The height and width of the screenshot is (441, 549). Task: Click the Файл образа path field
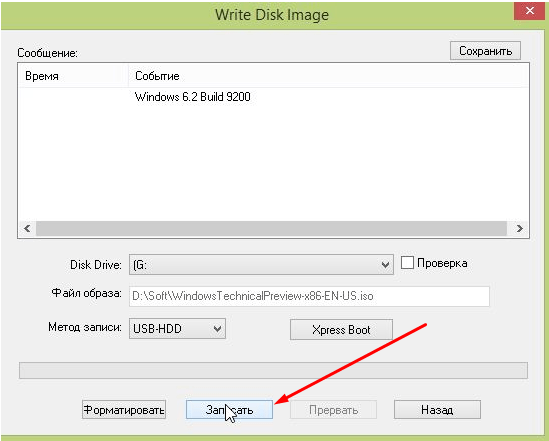click(309, 296)
